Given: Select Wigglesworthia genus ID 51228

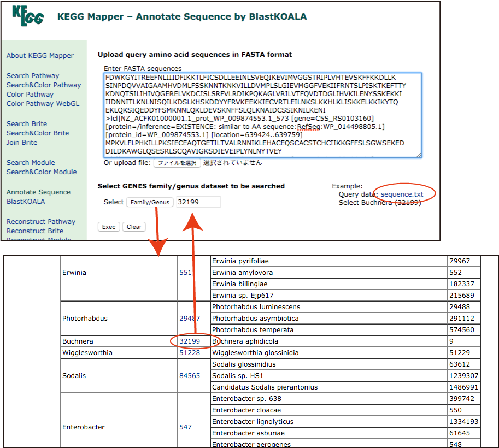Looking at the screenshot, I should pos(190,352).
